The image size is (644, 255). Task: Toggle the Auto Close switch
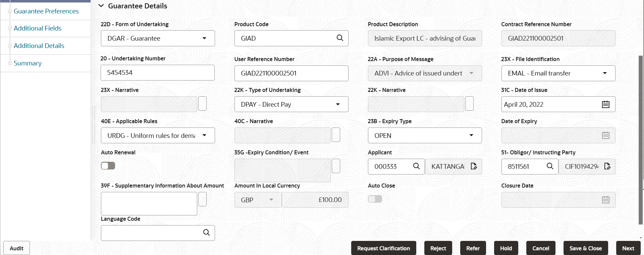[x=375, y=199]
